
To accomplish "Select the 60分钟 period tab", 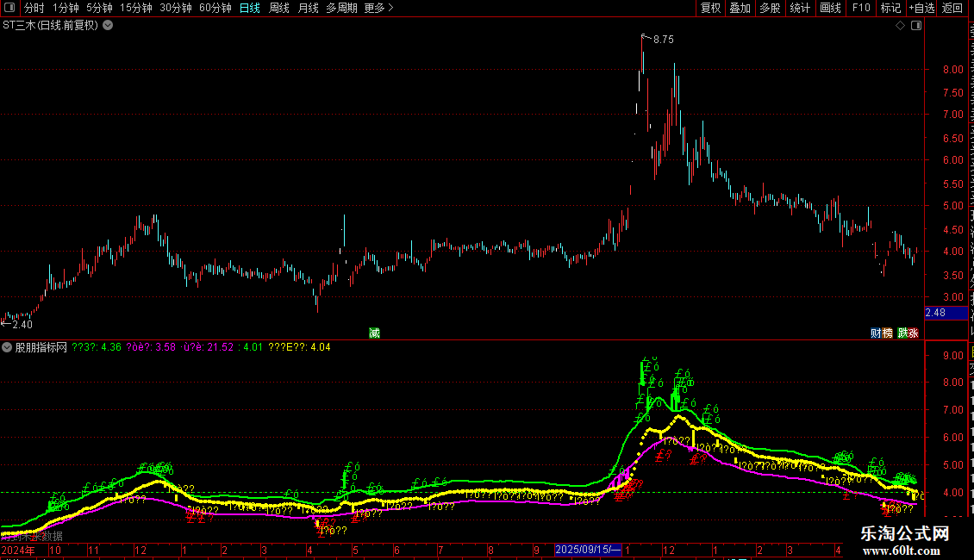I will [215, 8].
